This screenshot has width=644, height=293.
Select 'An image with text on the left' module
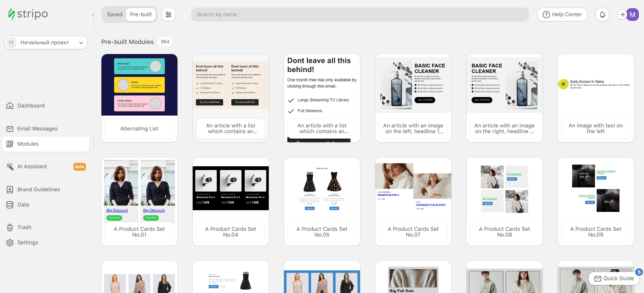pos(596,98)
